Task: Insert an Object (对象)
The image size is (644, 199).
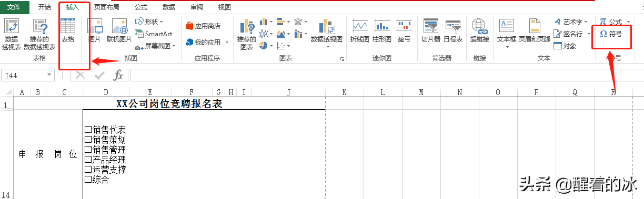Action: click(x=566, y=46)
